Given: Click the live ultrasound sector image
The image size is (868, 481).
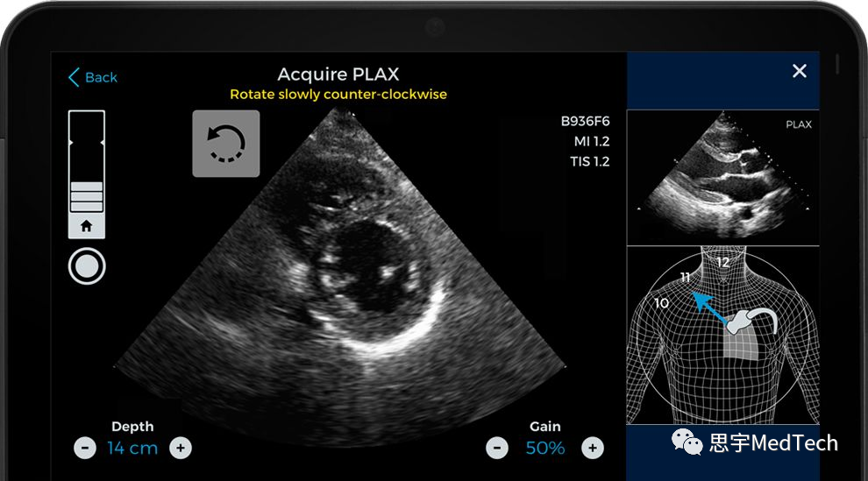Looking at the screenshot, I should click(339, 277).
